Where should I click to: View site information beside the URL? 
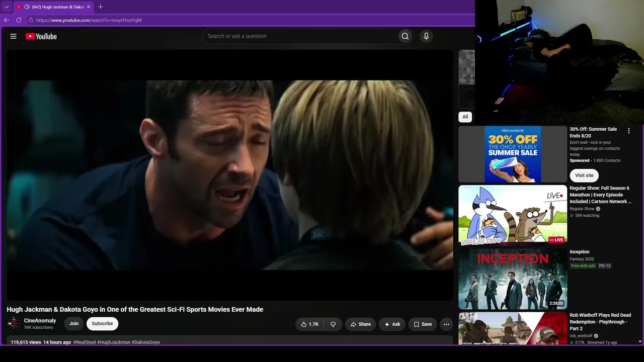pos(31,20)
